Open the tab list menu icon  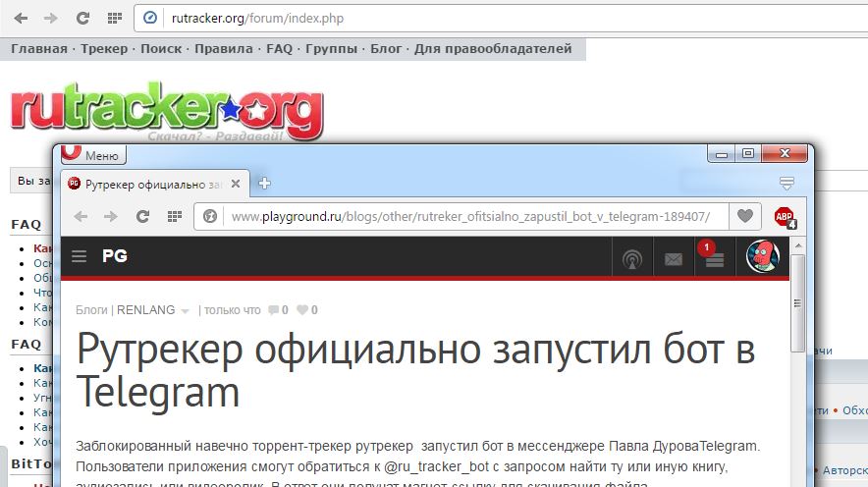click(787, 184)
